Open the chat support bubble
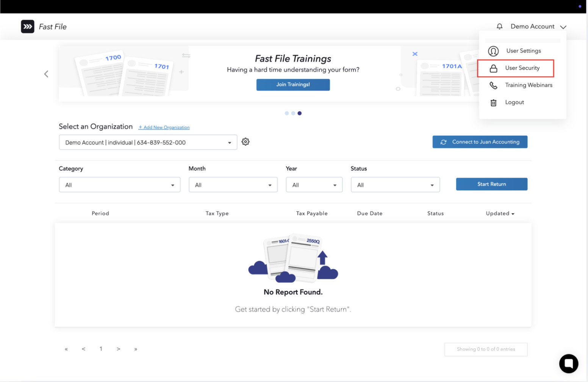The height and width of the screenshot is (382, 588). pos(568,363)
